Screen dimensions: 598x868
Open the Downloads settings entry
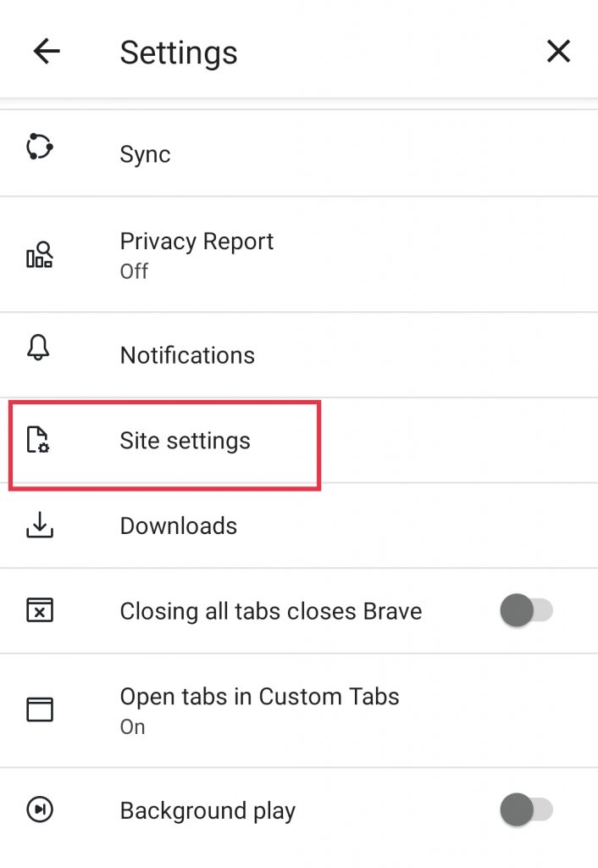[179, 526]
